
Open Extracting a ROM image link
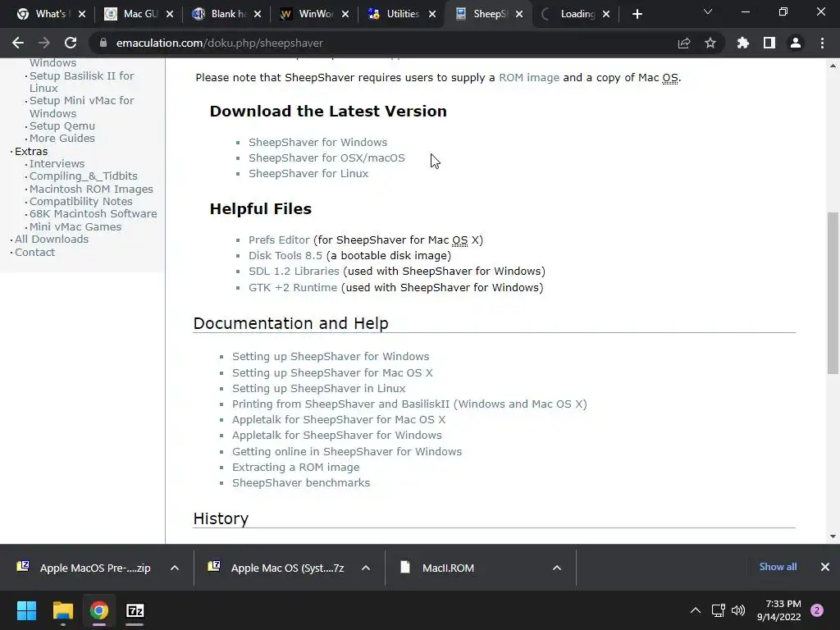[x=295, y=467]
